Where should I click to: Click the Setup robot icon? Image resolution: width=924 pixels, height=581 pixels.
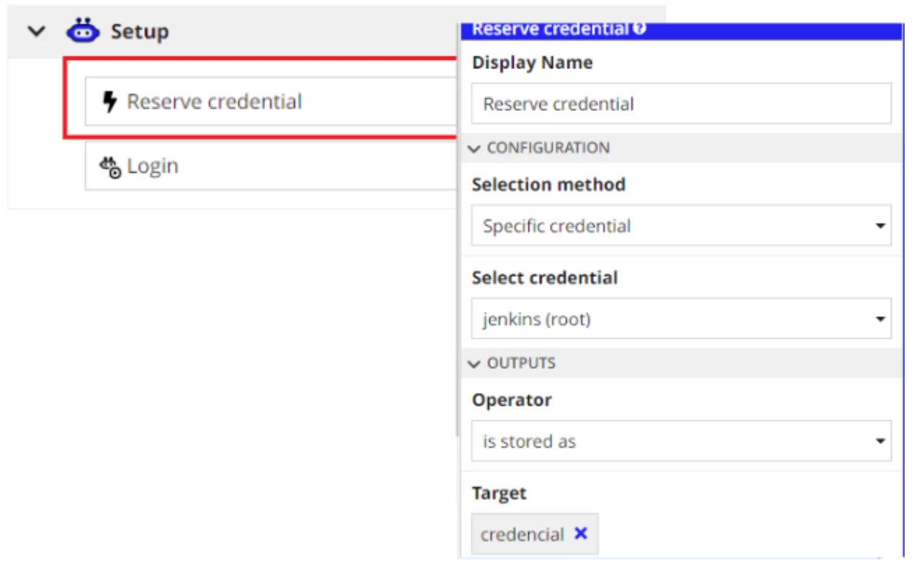pos(83,31)
